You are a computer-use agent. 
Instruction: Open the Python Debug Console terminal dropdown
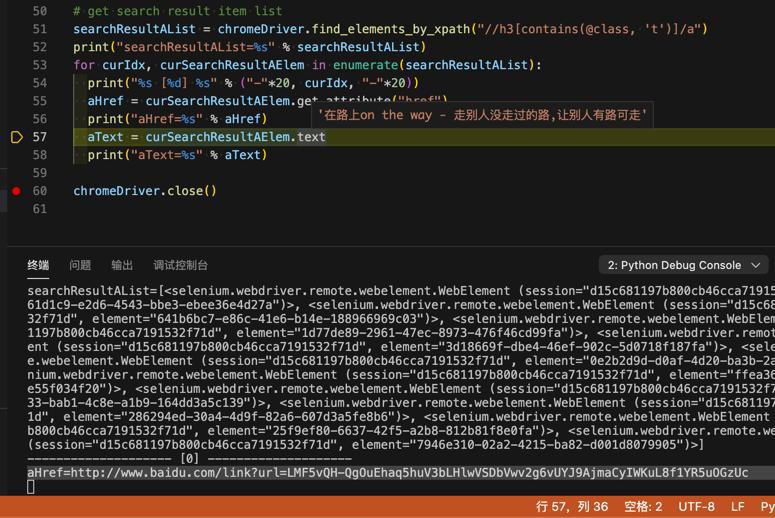coord(684,265)
